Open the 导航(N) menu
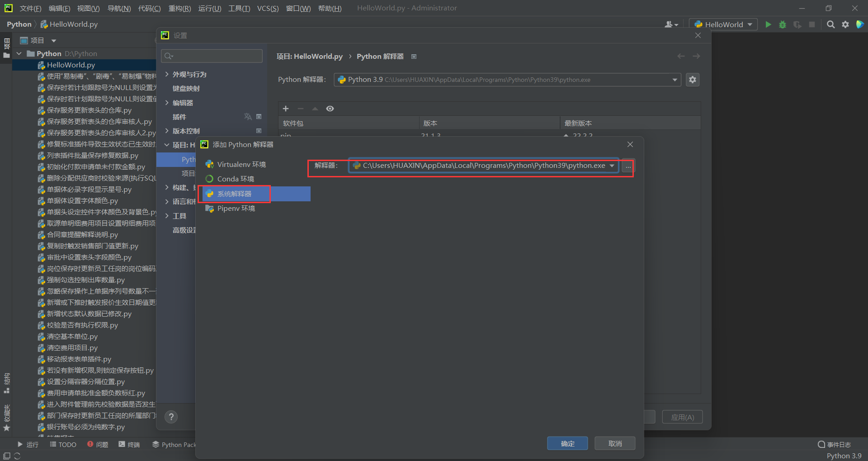This screenshot has height=461, width=868. coord(119,8)
